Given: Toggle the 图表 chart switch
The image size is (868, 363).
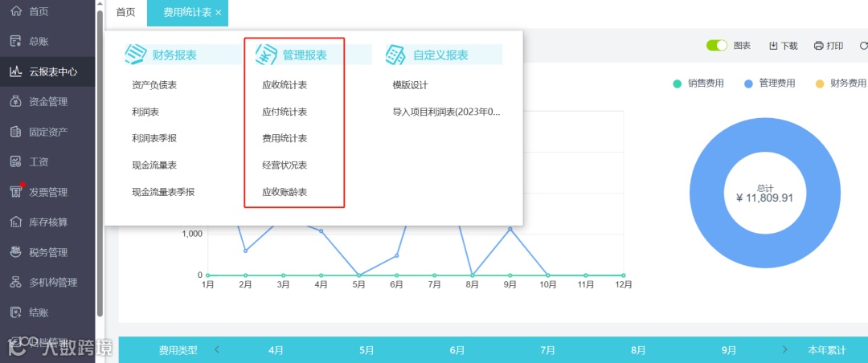Looking at the screenshot, I should click(717, 46).
